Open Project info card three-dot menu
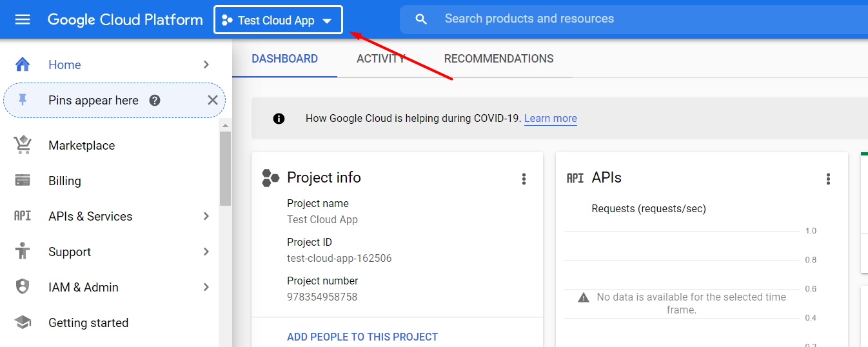Screen dimensions: 868x347 524,179
